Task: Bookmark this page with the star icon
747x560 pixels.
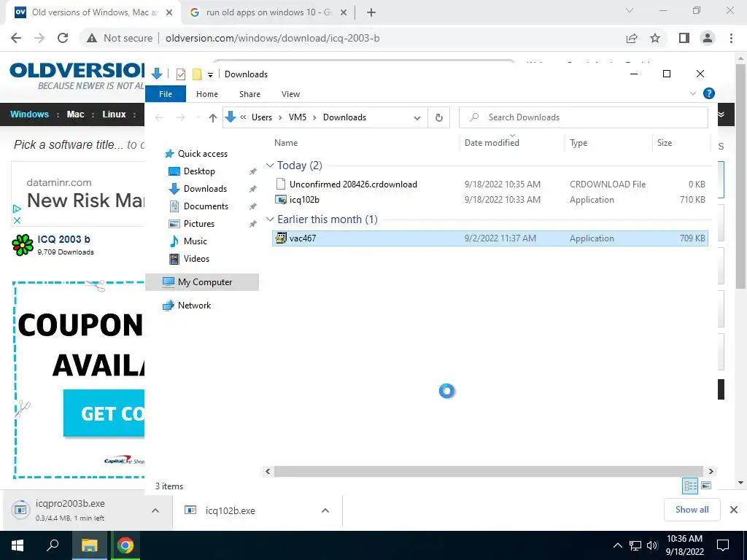Action: (x=656, y=38)
